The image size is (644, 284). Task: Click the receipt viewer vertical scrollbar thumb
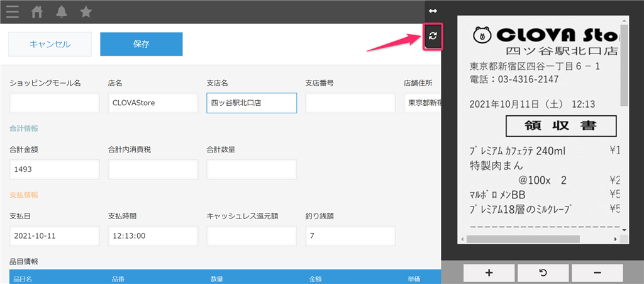point(625,64)
